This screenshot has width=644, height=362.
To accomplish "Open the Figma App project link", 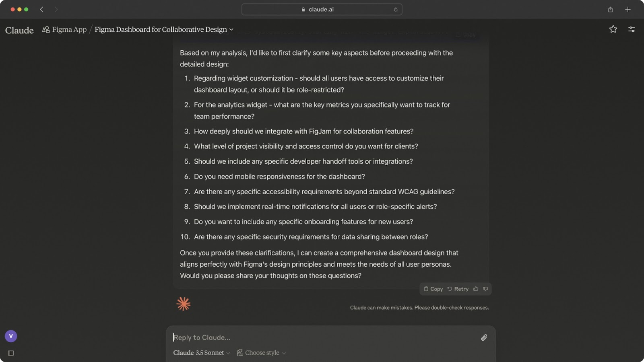I will [64, 29].
